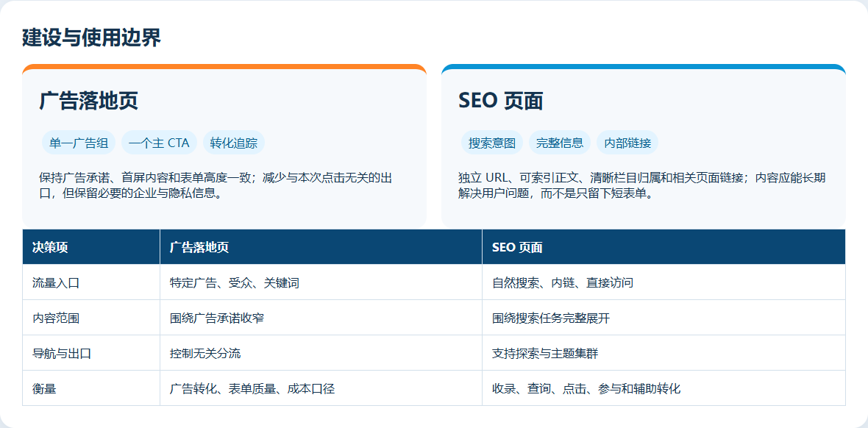Click the 一个主 CTA tag
The image size is (868, 428).
[x=159, y=143]
